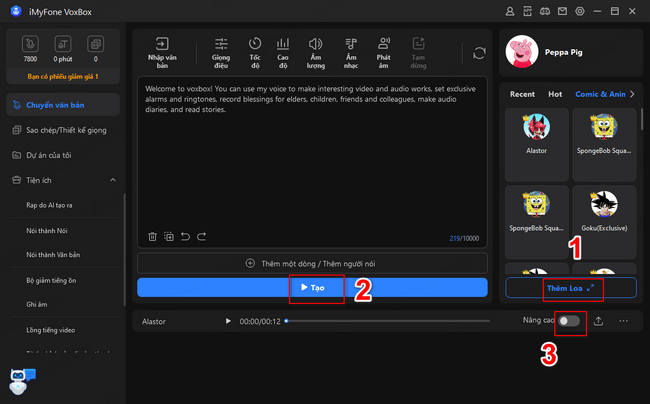650x404 pixels.
Task: Undo the last text edit
Action: 185,237
